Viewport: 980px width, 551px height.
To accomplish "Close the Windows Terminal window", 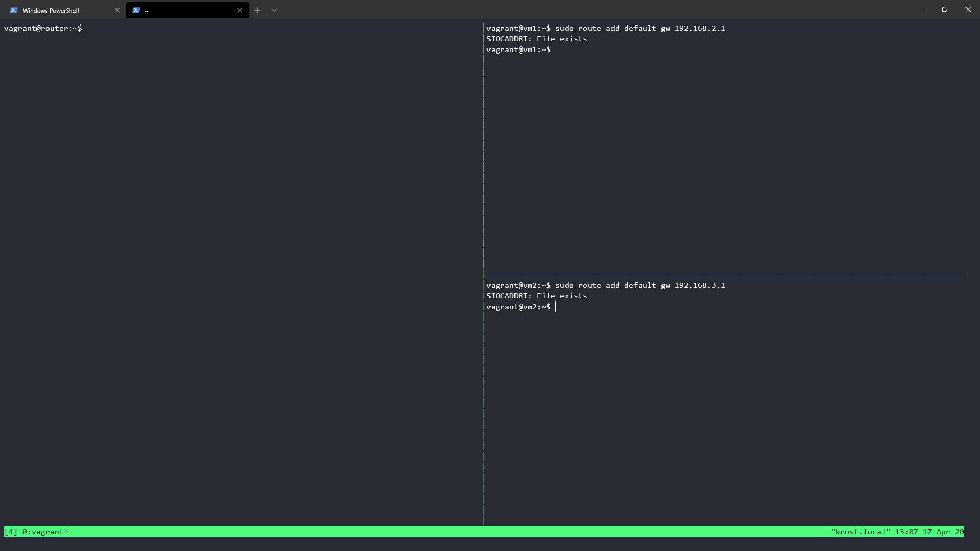I will (x=968, y=9).
